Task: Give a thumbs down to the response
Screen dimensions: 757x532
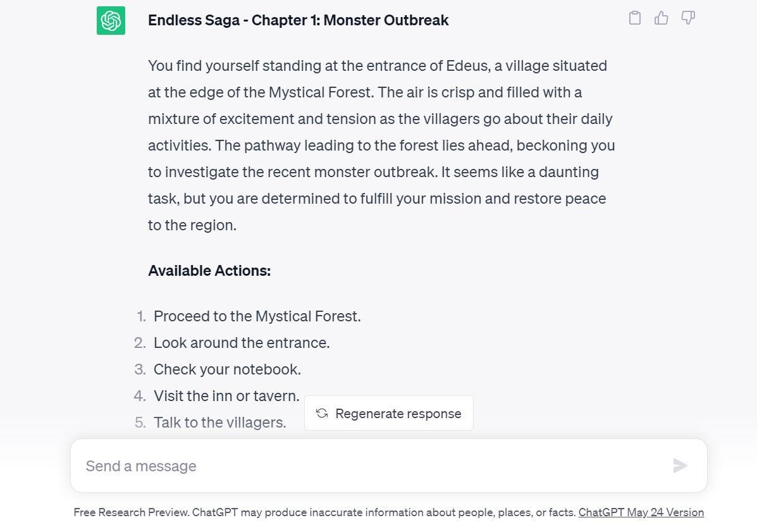Action: click(x=687, y=18)
